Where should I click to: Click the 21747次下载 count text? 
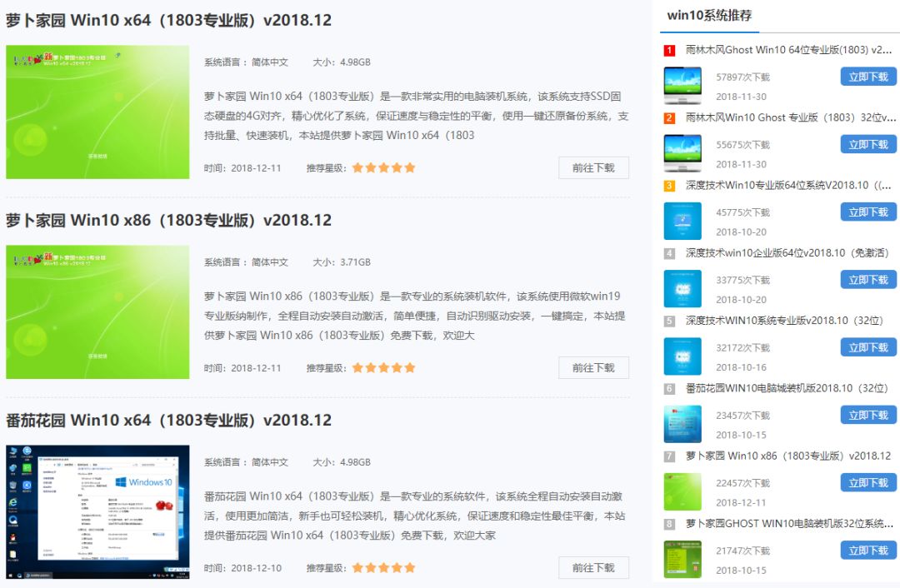pos(742,551)
